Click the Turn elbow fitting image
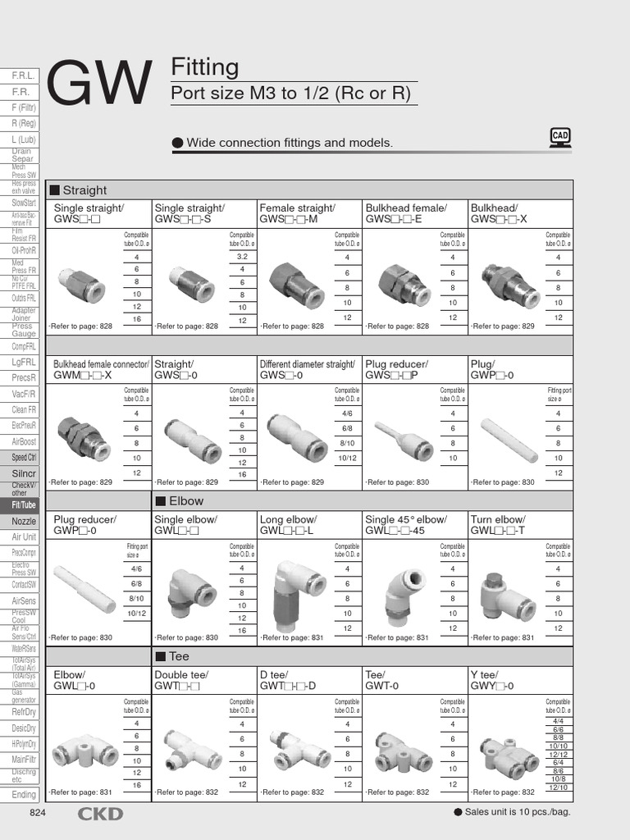The image size is (630, 840). (x=509, y=596)
